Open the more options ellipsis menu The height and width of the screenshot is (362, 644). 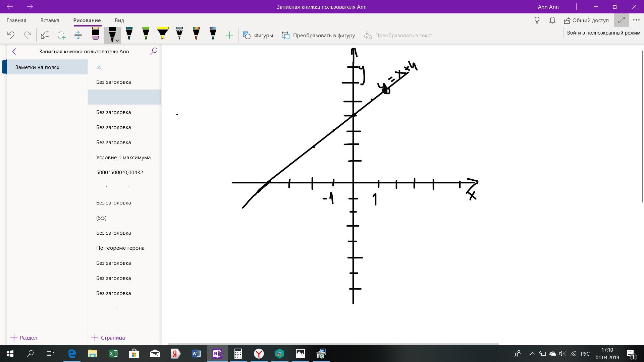[636, 20]
